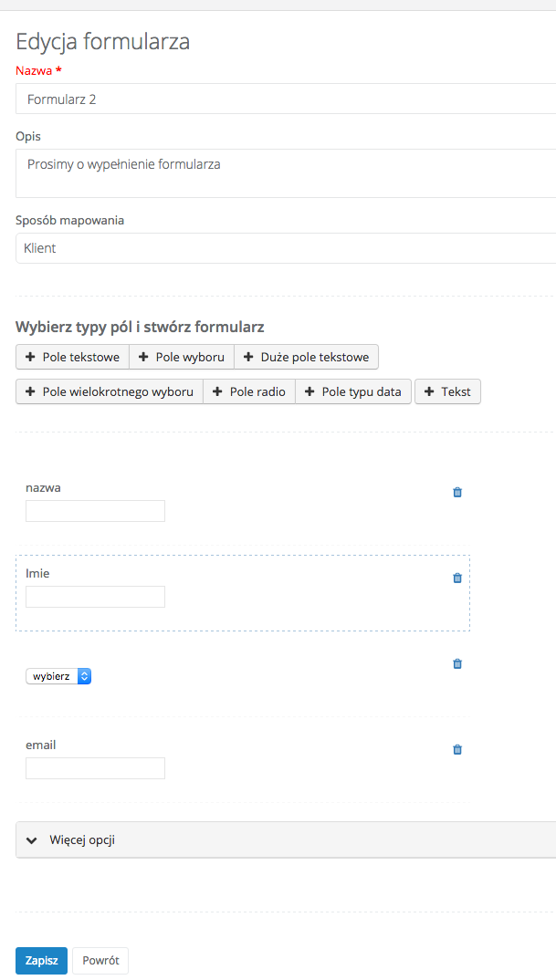This screenshot has height=980, width=556.
Task: Click the text box under 'email'
Action: [x=95, y=768]
